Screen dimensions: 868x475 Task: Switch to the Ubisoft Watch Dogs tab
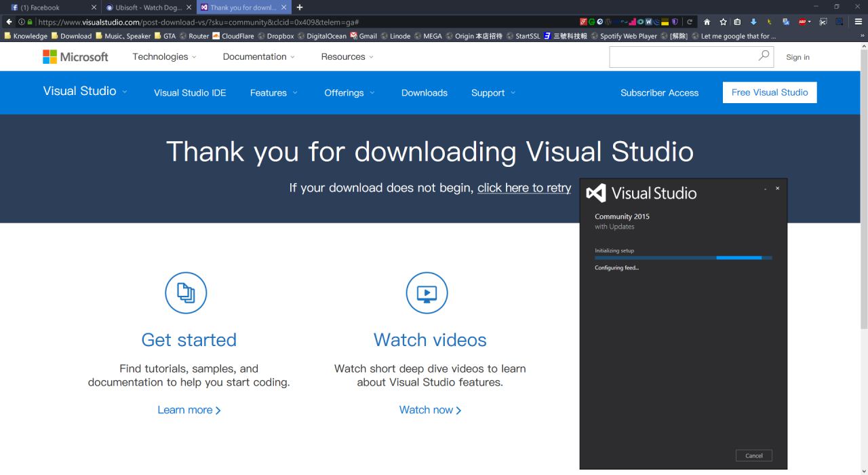point(145,7)
